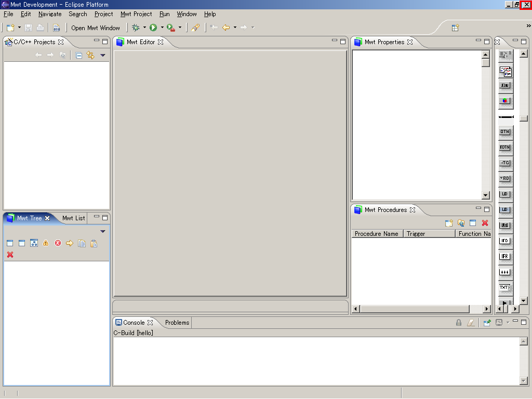
Task: Click the New wizard toolbar icon
Action: pyautogui.click(x=10, y=28)
